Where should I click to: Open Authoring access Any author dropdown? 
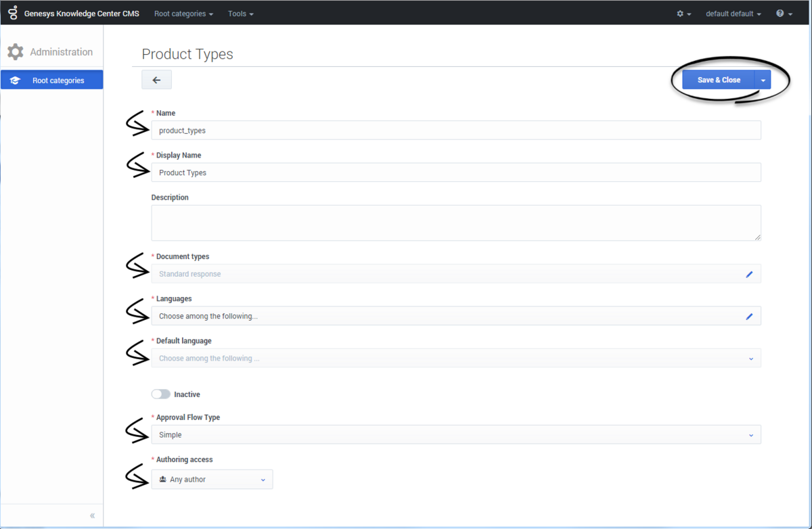tap(212, 479)
